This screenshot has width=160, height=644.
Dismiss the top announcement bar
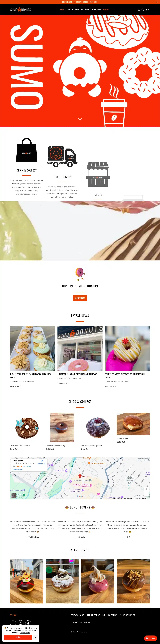[x=157, y=2]
